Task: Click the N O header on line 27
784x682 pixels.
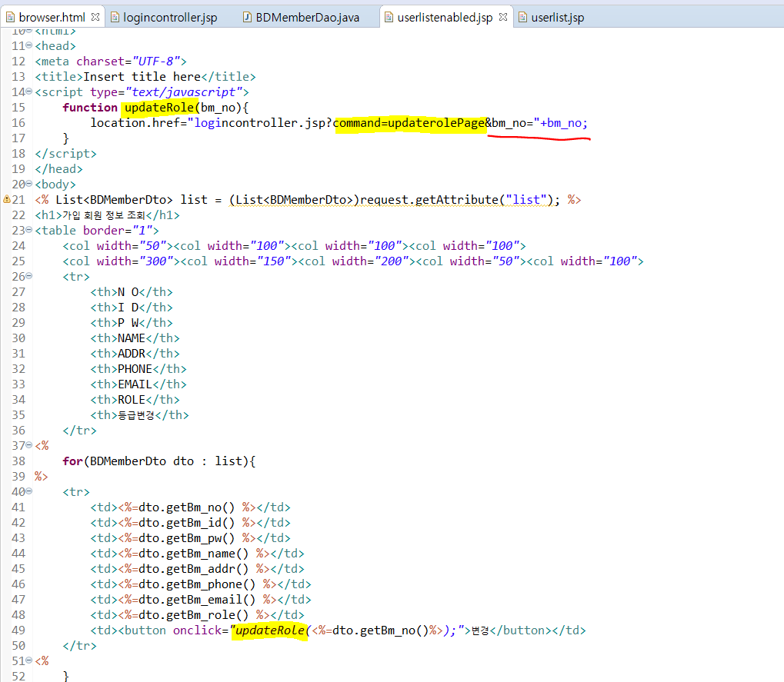Action: click(x=128, y=292)
